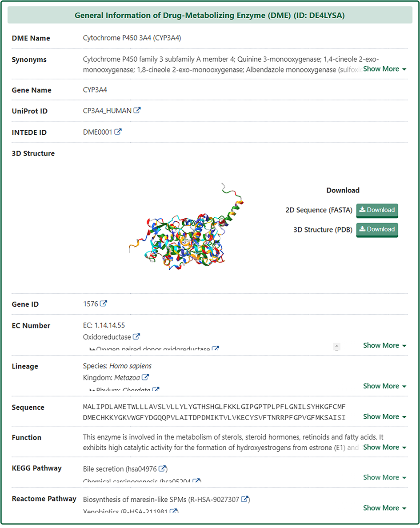Expand the EC Number Show More

coord(384,345)
